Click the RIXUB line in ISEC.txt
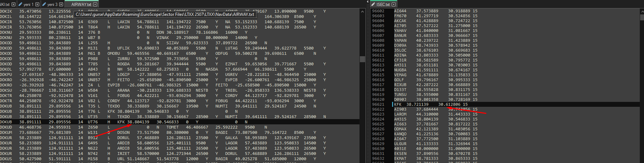The width and height of the screenshot is (644, 163). (436, 85)
